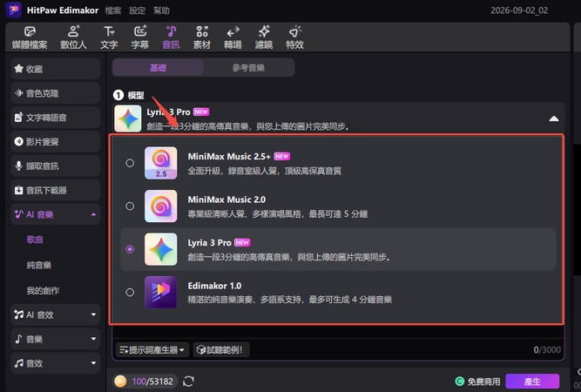
Task: Collapse the model dropdown with up arrow
Action: pos(554,118)
